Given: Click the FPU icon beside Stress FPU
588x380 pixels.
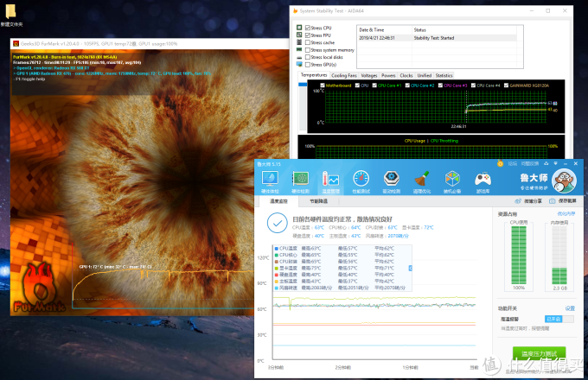Looking at the screenshot, I should 299,35.
